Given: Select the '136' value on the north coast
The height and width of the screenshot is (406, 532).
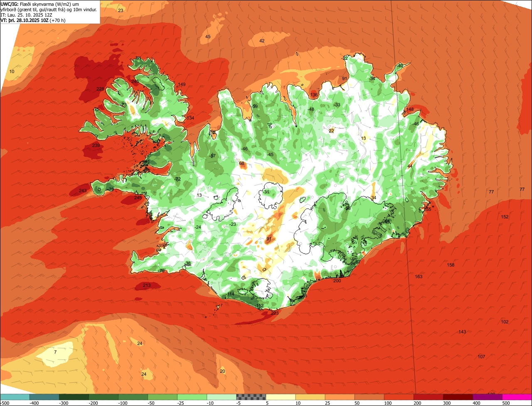Looking at the screenshot, I should coord(314,95).
